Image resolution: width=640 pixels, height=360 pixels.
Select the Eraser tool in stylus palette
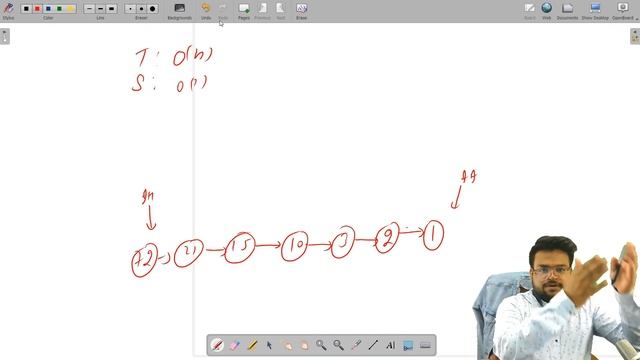[235, 345]
